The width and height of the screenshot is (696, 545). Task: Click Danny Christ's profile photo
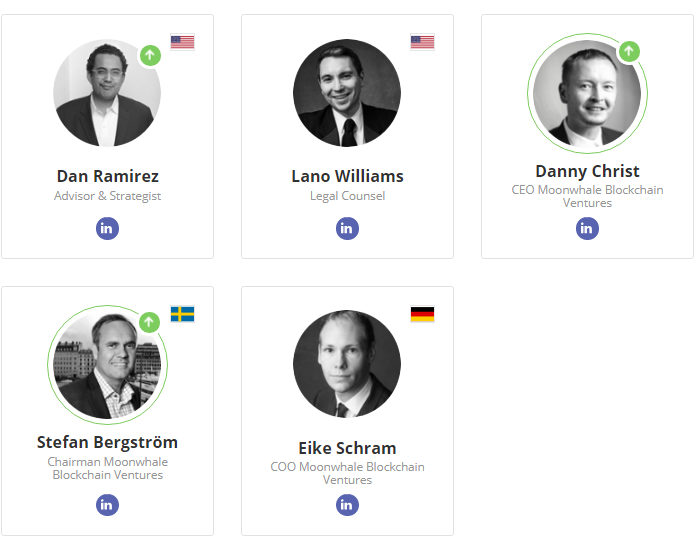(585, 95)
